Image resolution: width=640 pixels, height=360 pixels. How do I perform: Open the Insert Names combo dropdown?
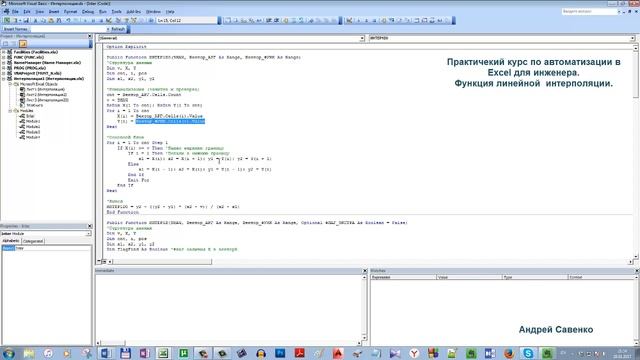click(108, 29)
